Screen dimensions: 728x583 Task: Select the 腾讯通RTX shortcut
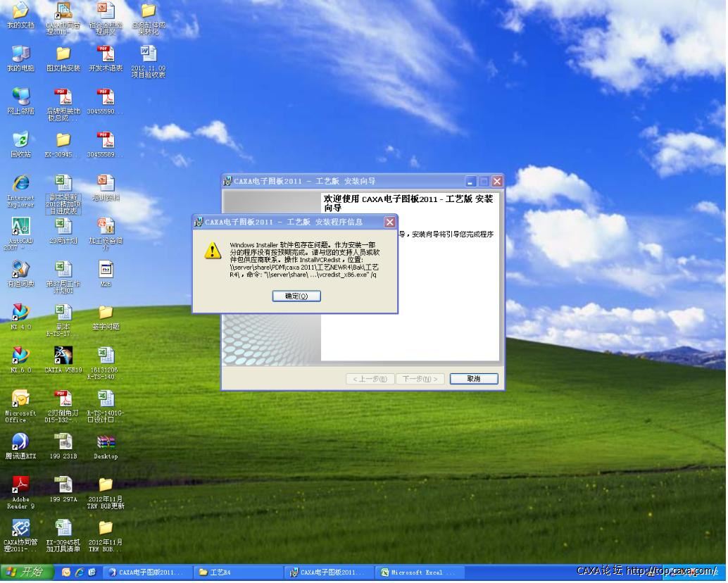click(x=20, y=446)
